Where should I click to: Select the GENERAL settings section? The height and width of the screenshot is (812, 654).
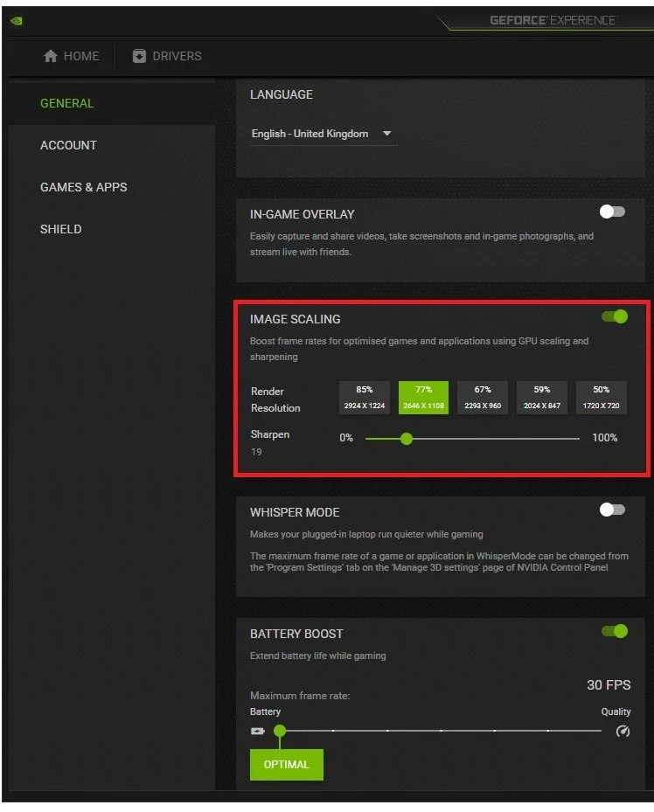[112, 103]
